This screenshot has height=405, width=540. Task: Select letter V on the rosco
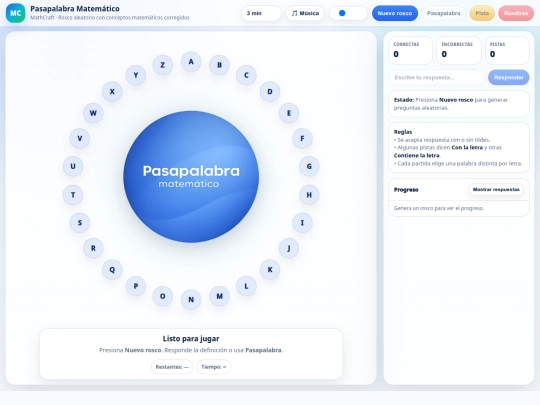pos(80,138)
